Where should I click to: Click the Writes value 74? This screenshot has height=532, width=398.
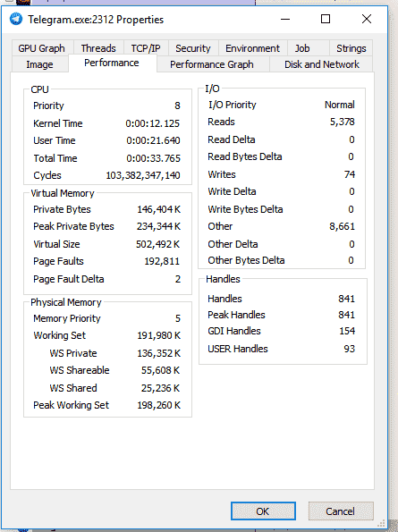click(350, 174)
